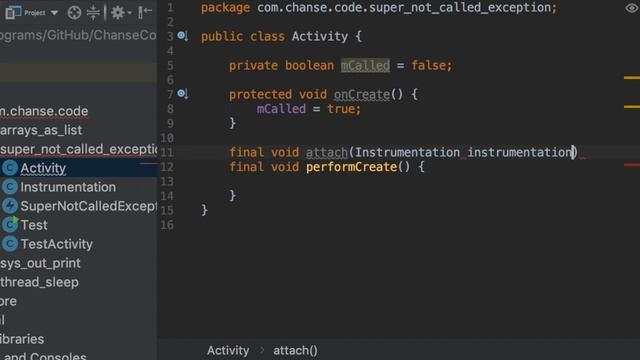
Task: Click package declaration on line 1
Action: 379,7
